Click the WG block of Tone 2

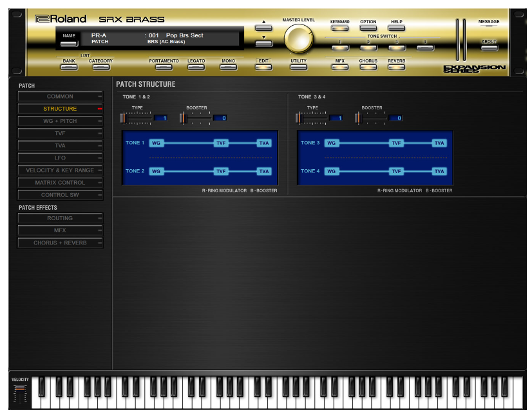[156, 171]
